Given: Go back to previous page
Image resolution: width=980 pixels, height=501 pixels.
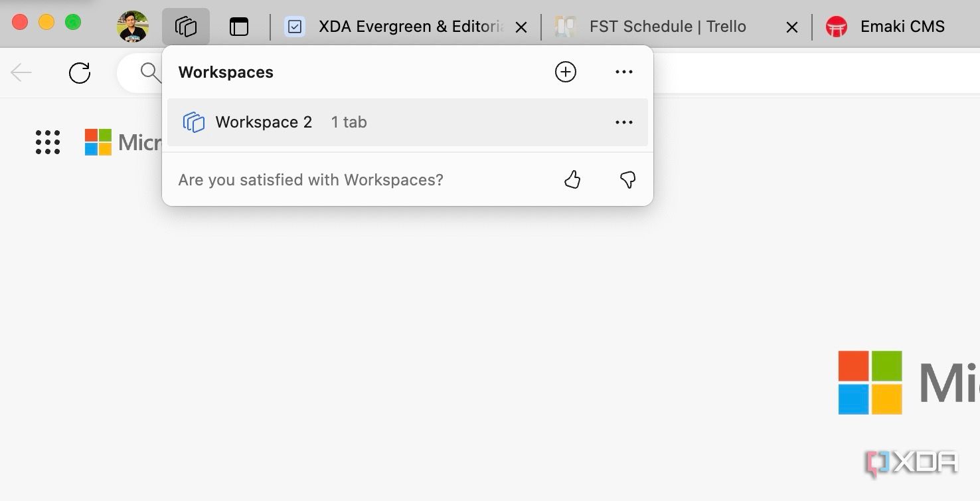Looking at the screenshot, I should pos(21,72).
